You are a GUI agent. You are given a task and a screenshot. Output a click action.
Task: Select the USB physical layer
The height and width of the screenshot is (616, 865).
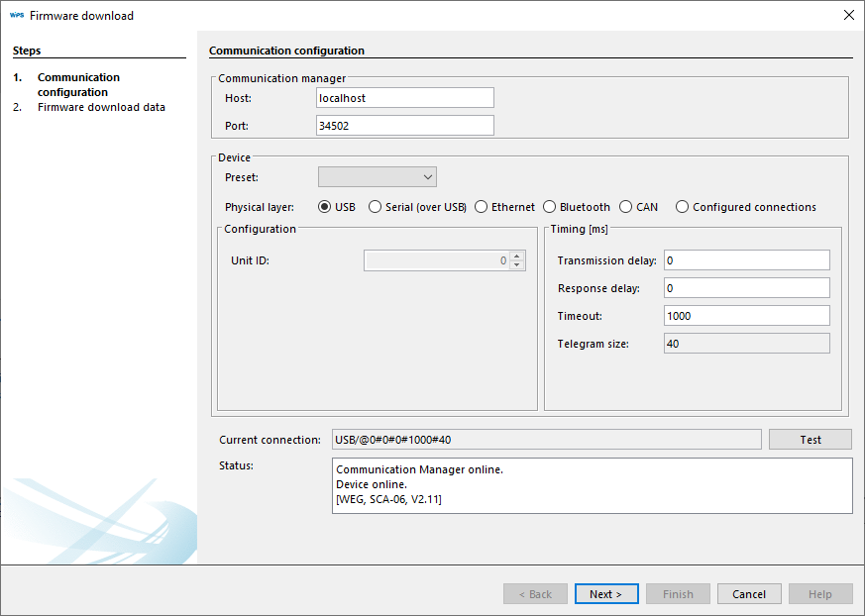pos(325,207)
